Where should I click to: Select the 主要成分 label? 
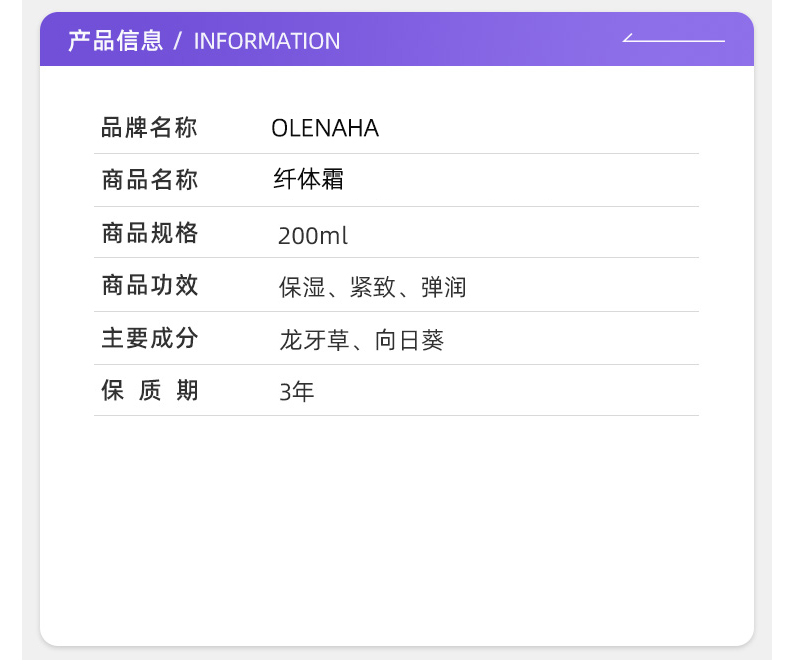tap(150, 338)
